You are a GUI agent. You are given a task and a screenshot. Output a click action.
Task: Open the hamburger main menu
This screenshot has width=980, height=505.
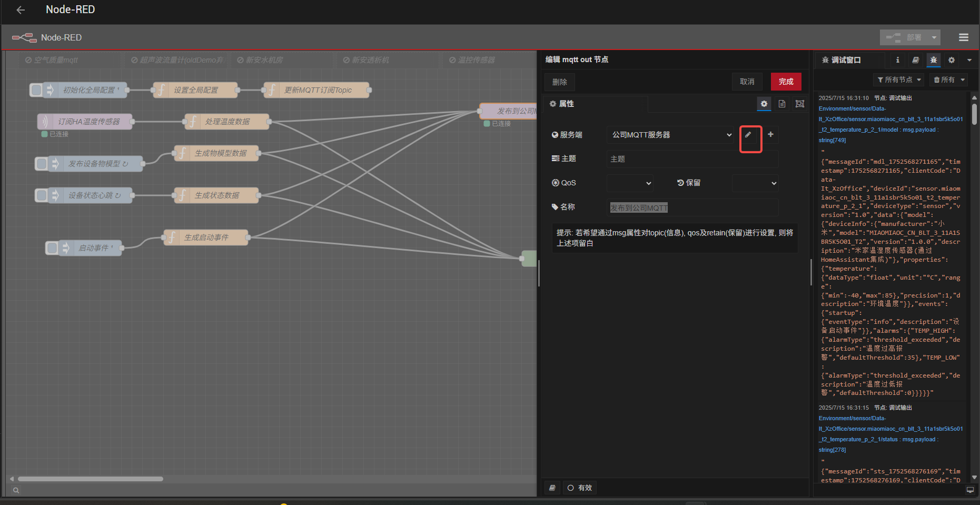point(964,37)
